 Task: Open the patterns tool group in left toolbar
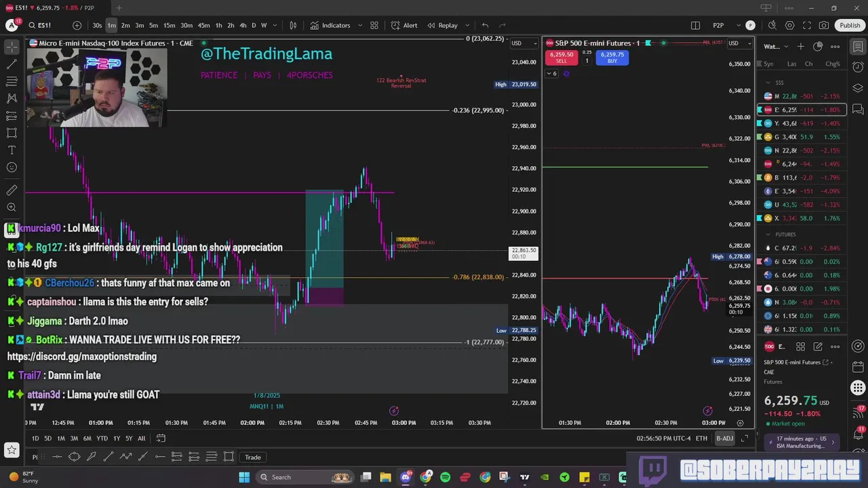pos(12,98)
